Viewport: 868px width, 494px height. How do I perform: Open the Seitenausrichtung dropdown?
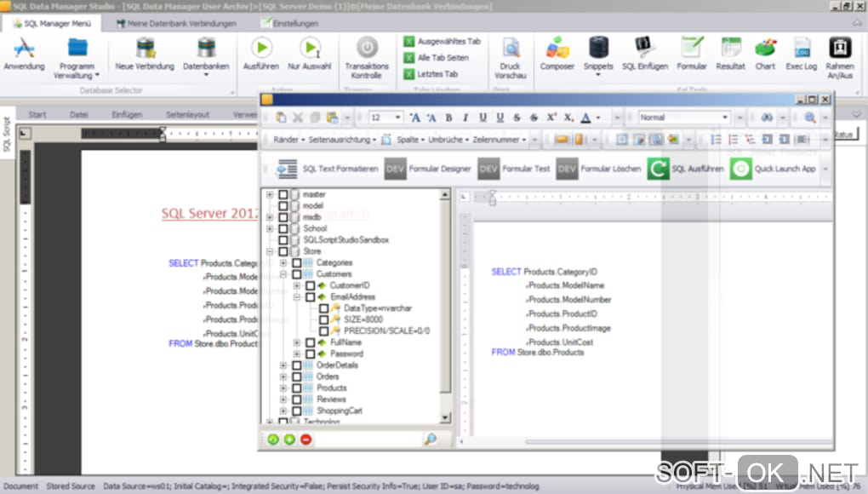342,141
